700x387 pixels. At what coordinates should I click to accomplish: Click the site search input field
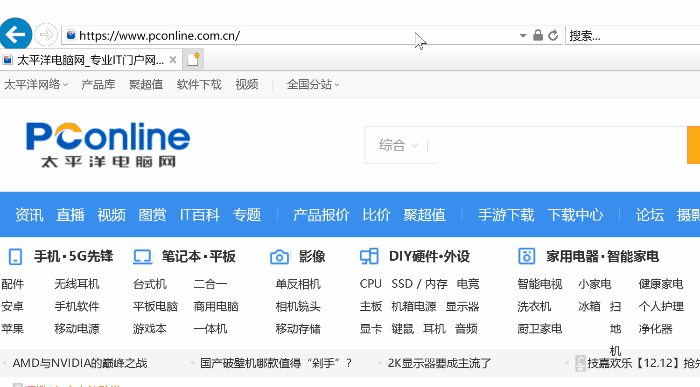[558, 145]
